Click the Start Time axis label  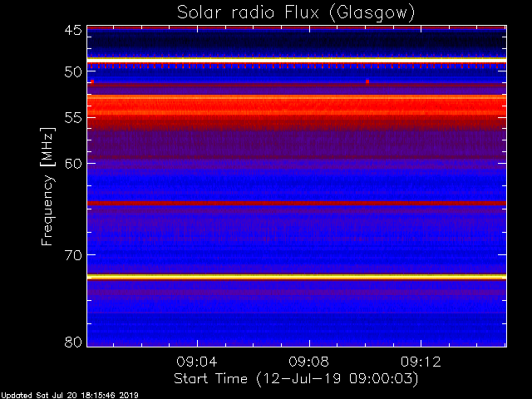pyautogui.click(x=296, y=379)
